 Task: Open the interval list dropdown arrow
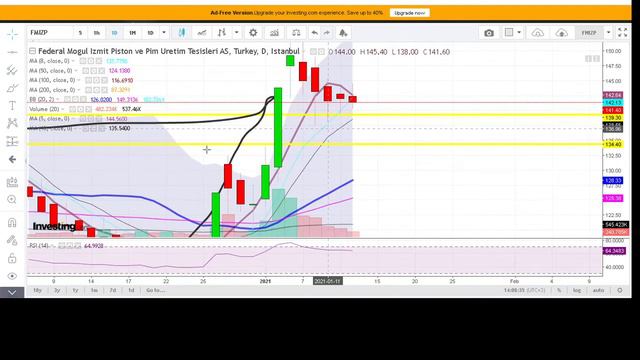coord(164,33)
